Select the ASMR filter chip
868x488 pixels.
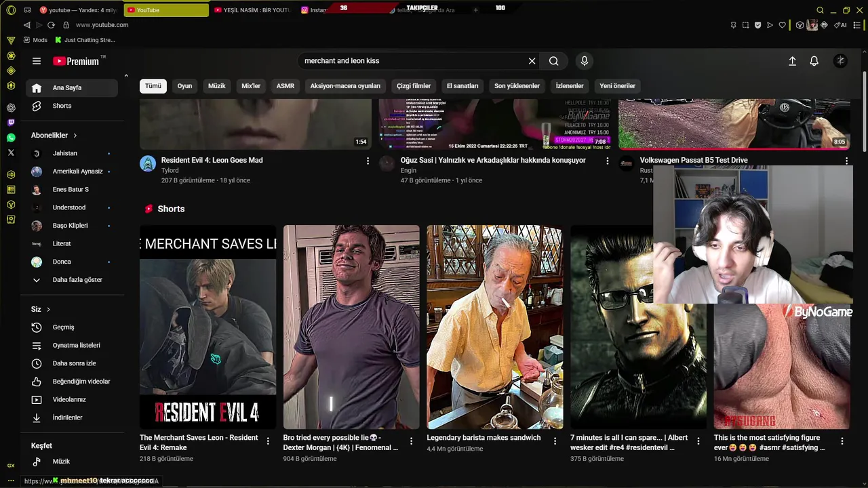click(285, 86)
